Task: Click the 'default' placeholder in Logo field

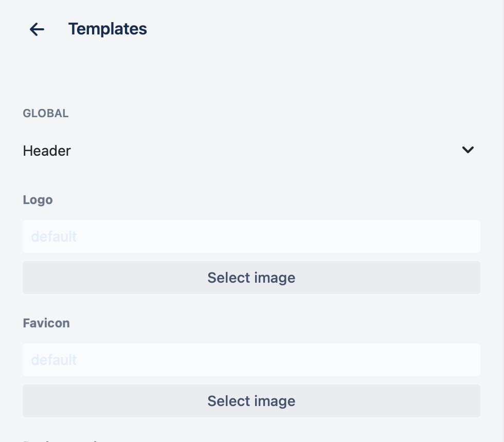Action: click(54, 236)
